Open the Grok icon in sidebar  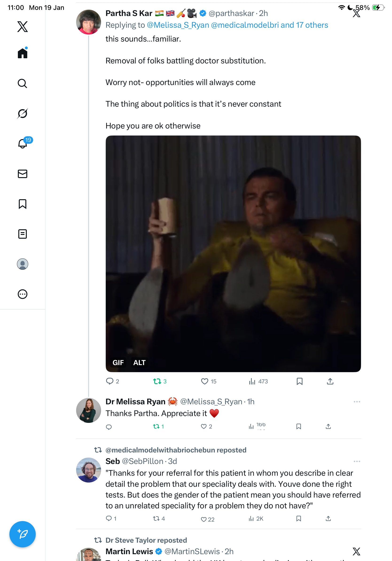click(23, 113)
